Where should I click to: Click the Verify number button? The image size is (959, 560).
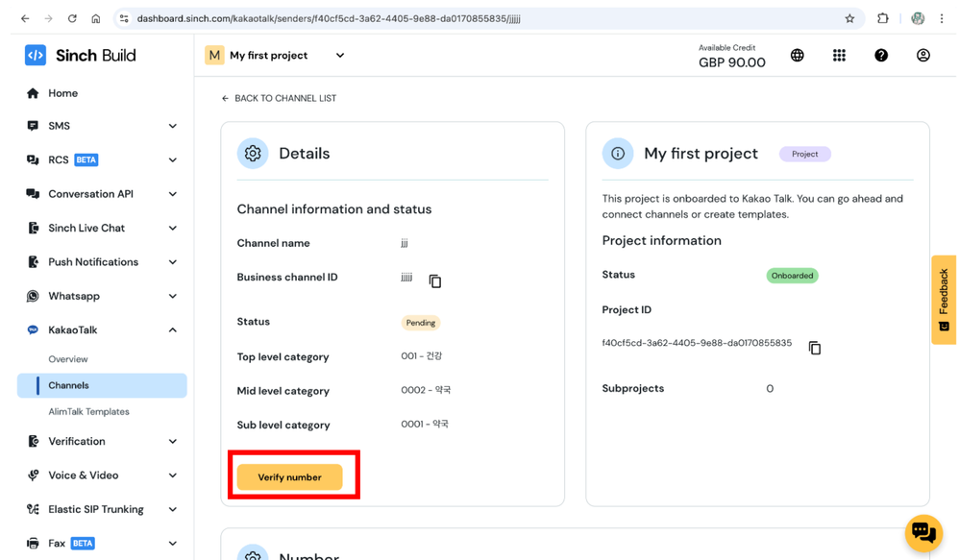tap(290, 476)
